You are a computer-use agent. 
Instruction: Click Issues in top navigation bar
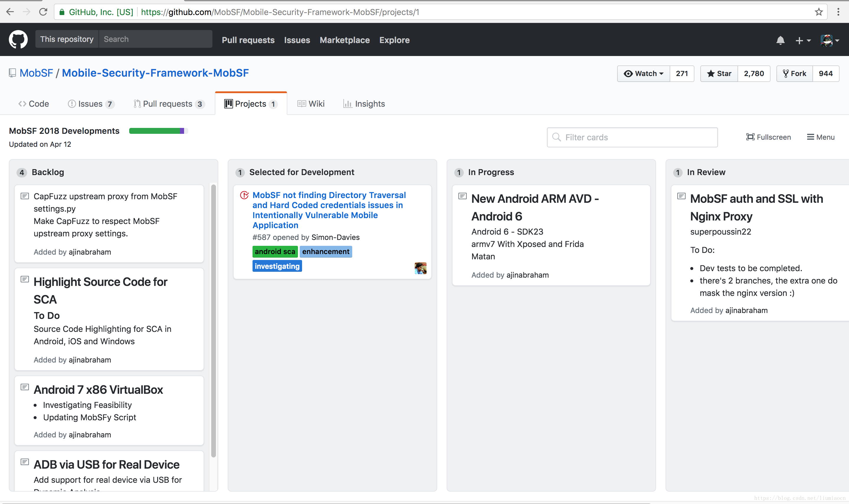(x=297, y=40)
